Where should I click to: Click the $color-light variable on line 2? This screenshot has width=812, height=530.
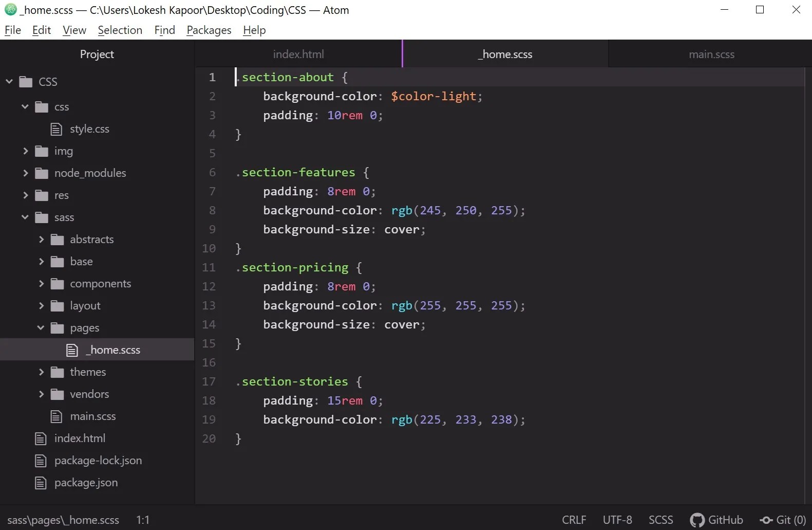tap(434, 96)
